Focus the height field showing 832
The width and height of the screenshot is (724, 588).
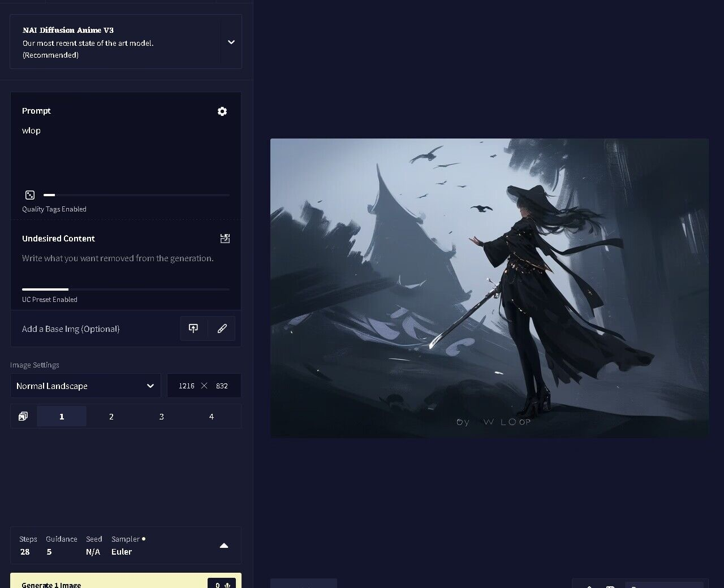tap(222, 386)
